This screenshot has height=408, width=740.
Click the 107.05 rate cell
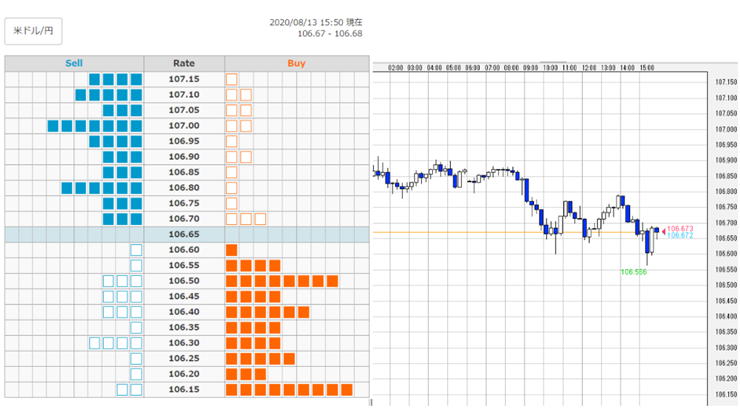(x=184, y=110)
